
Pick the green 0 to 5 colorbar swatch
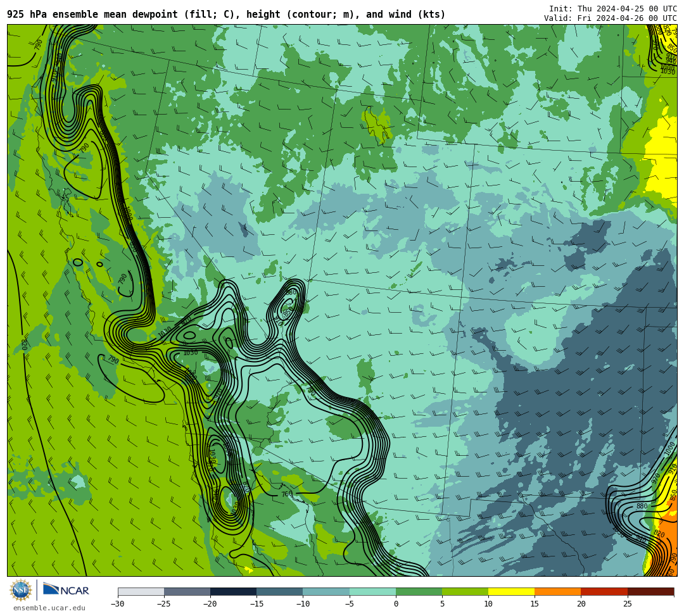coord(419,591)
